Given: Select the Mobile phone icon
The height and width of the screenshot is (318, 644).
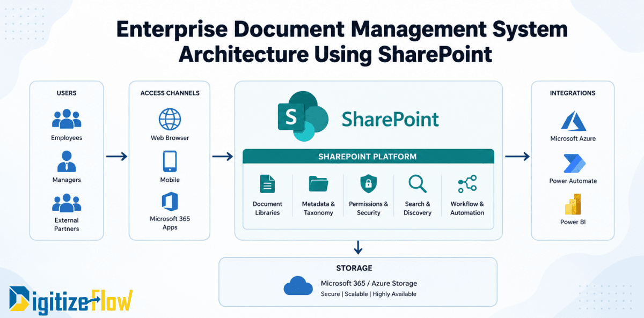Looking at the screenshot, I should [x=170, y=161].
